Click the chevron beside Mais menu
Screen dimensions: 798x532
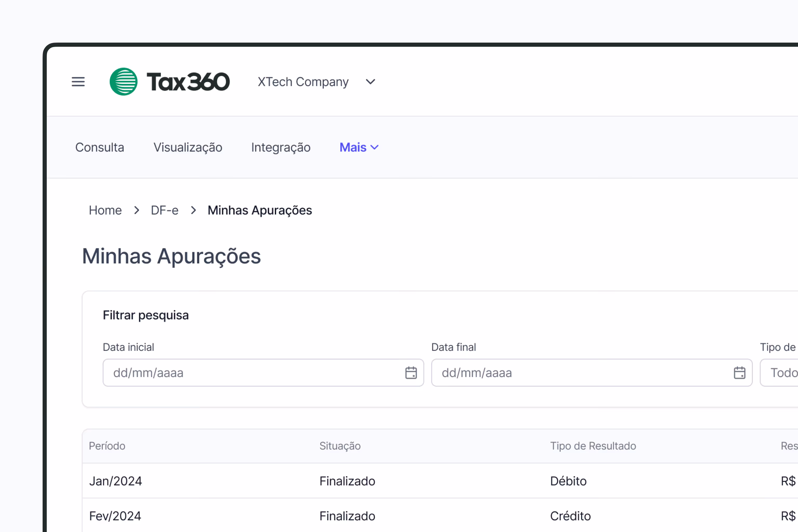375,147
